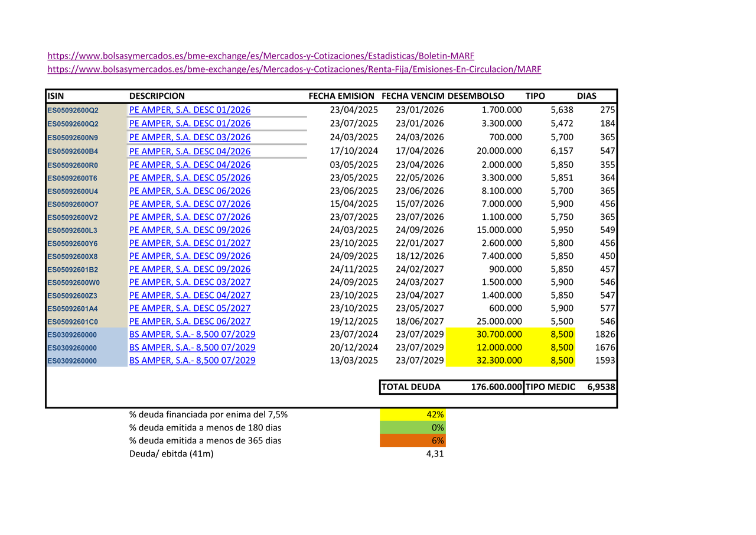This screenshot has height=535, width=756.
Task: Select the 1593 days value
Action: (606, 361)
